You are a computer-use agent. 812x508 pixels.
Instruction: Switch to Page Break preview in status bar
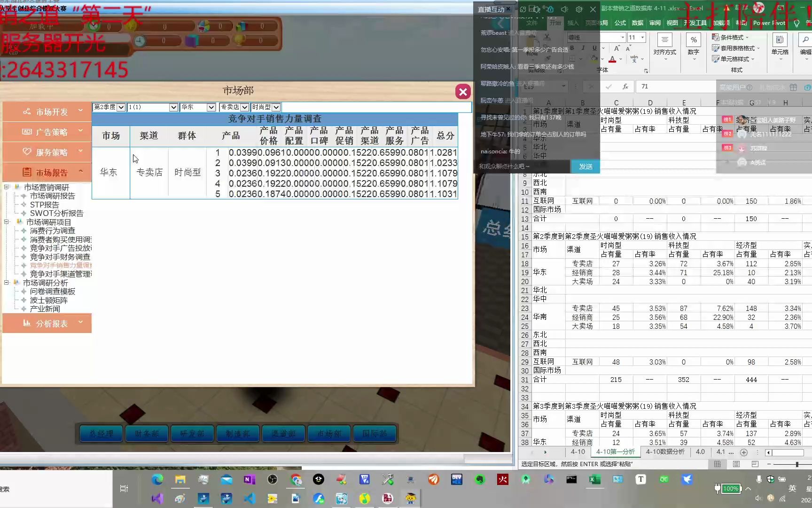755,464
